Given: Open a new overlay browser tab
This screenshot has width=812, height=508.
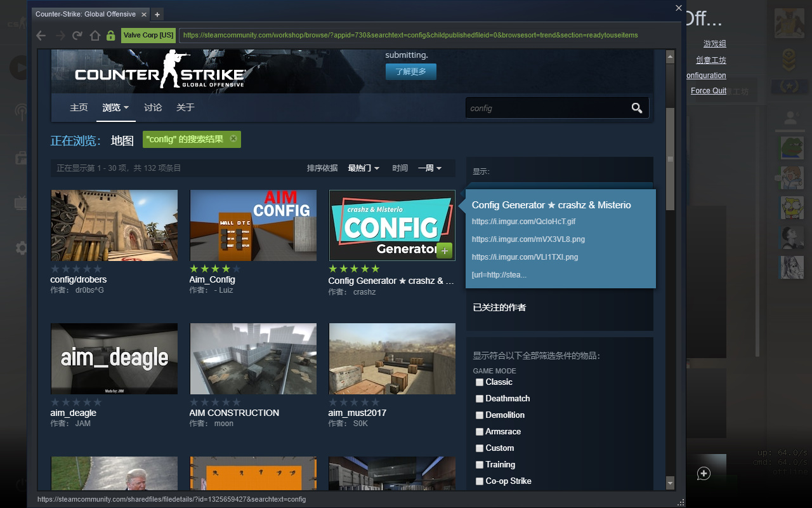Looking at the screenshot, I should pos(157,14).
